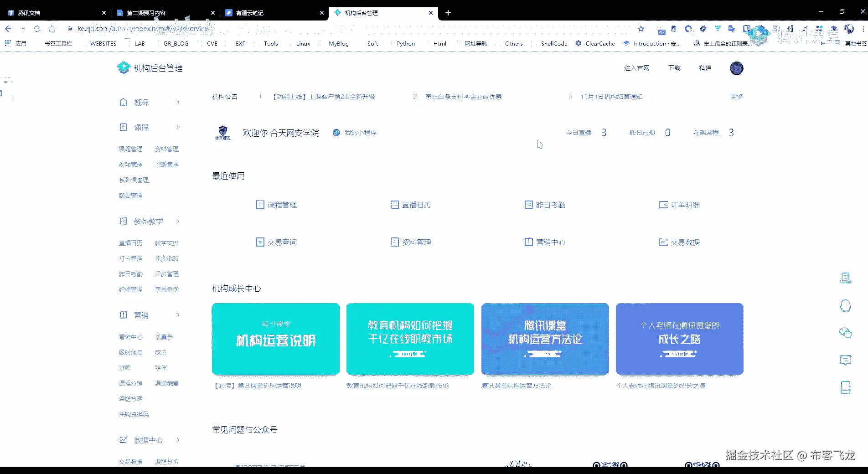The width and height of the screenshot is (868, 474).
Task: Reload the page with the refresh icon
Action: tap(37, 29)
